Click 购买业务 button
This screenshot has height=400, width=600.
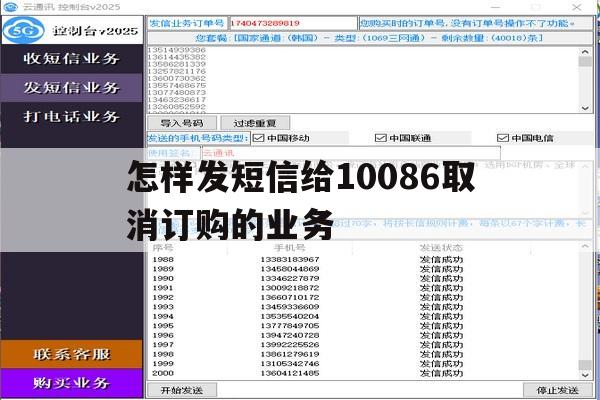(72, 383)
